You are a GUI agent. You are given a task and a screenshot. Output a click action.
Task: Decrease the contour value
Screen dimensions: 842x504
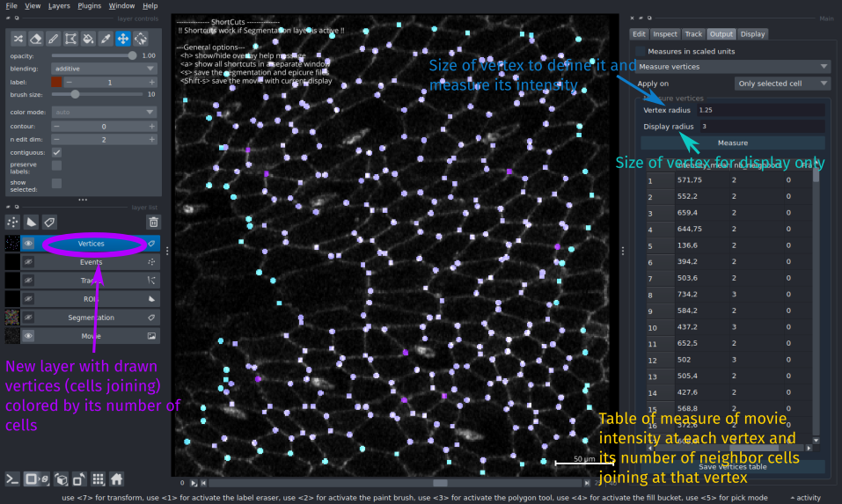[56, 126]
